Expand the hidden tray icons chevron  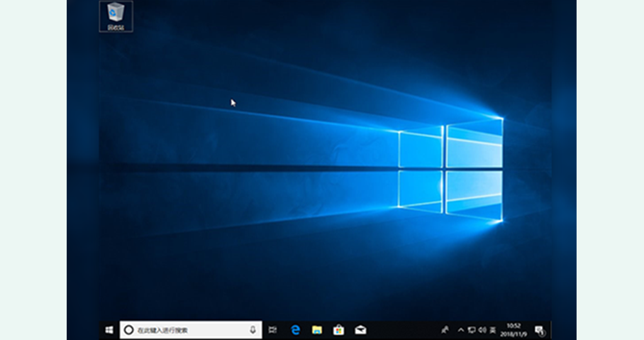461,330
